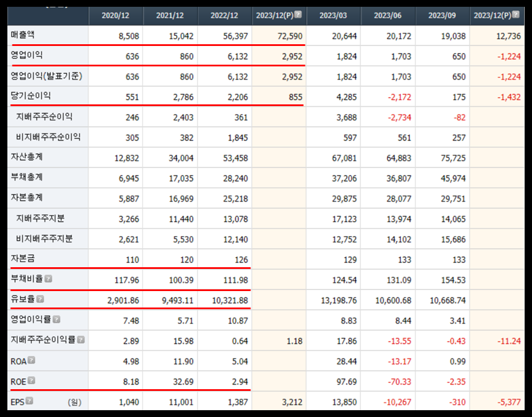Click the red -2,172 net income value
The image size is (532, 417).
click(399, 97)
